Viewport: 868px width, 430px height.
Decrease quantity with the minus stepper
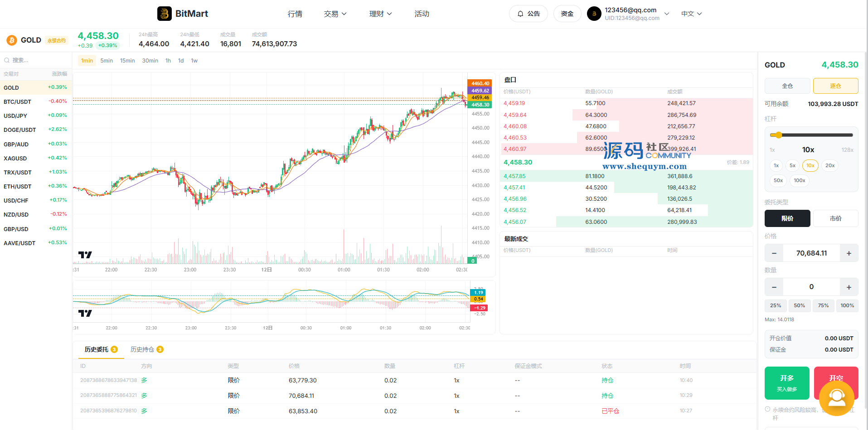click(x=774, y=287)
